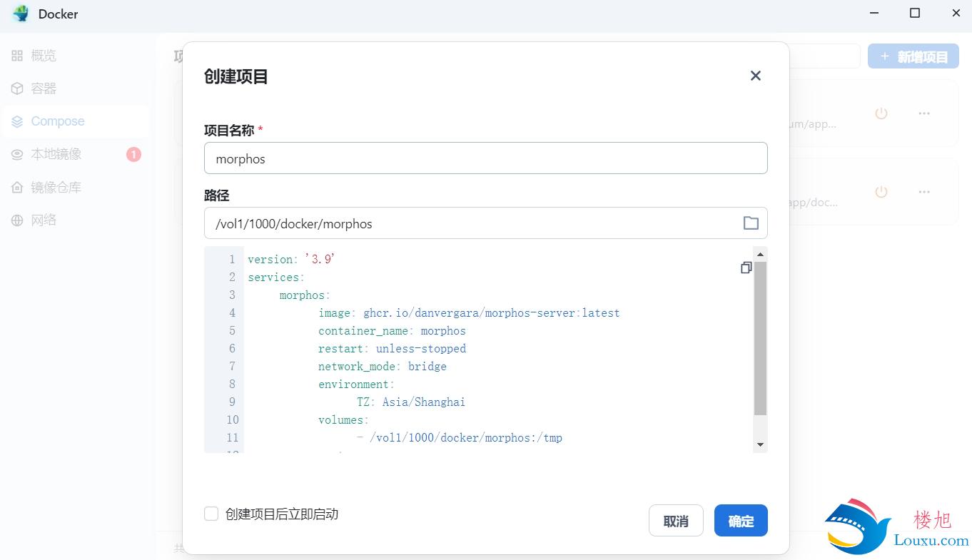Open 镜像仓库 in the sidebar
Screen dimensions: 972x560
click(x=76, y=188)
